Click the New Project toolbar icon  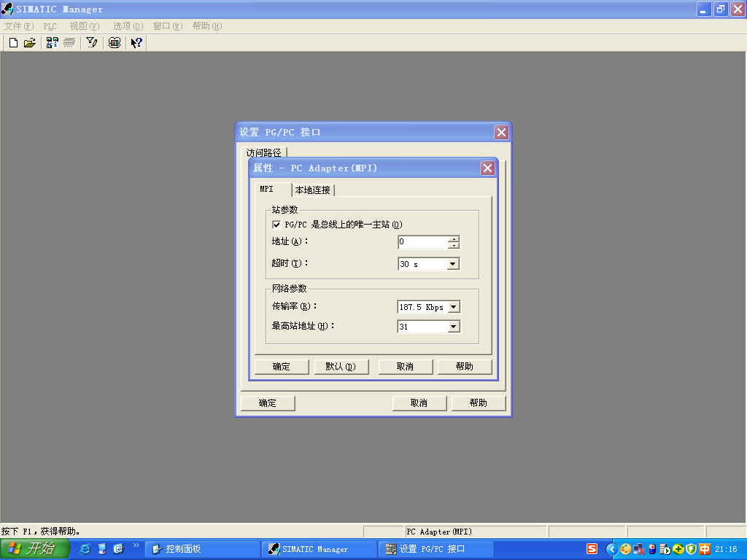click(x=13, y=43)
